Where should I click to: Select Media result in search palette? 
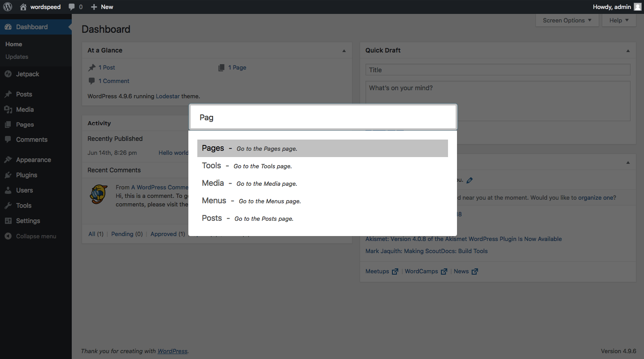(322, 183)
